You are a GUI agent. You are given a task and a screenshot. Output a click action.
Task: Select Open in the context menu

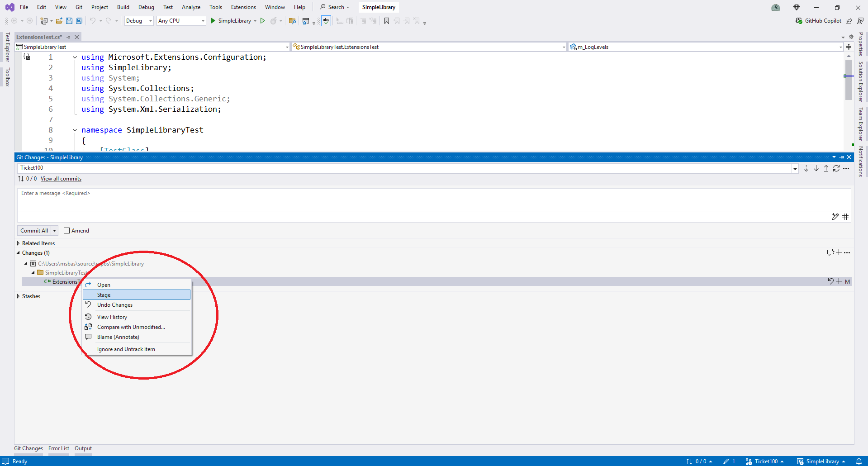(x=137, y=285)
